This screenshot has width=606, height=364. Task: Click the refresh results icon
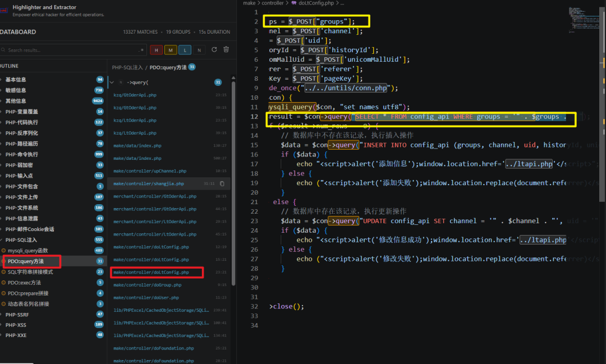[214, 49]
